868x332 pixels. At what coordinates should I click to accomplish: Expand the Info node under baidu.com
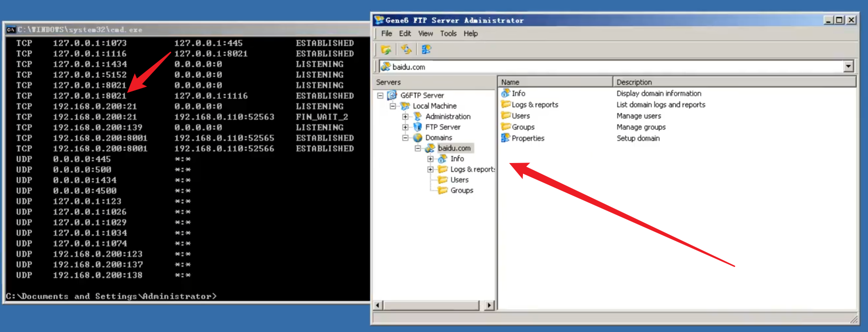point(431,159)
